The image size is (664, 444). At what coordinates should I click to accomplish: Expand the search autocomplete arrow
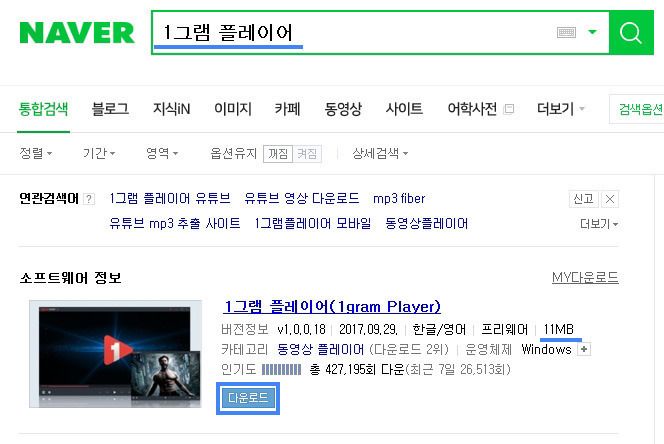click(592, 32)
